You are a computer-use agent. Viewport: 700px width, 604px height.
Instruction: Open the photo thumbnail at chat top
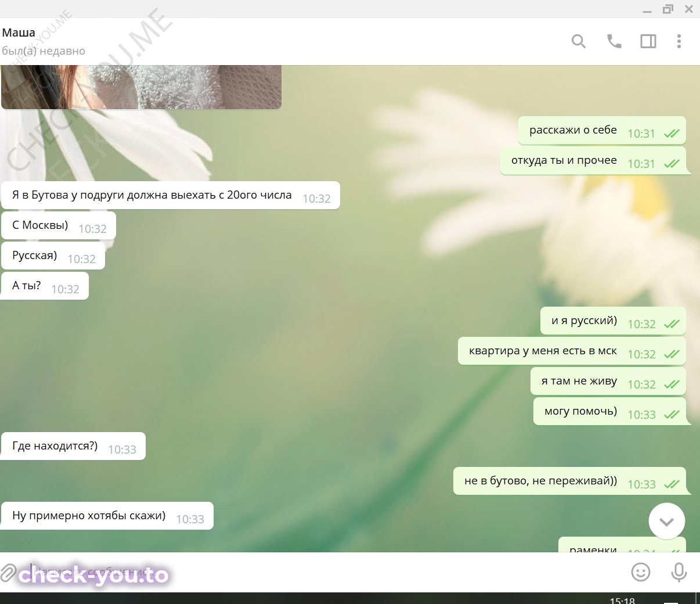pos(141,87)
